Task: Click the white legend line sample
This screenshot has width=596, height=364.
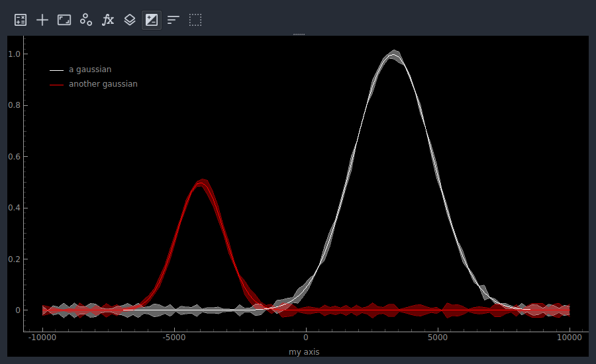Action: click(57, 70)
